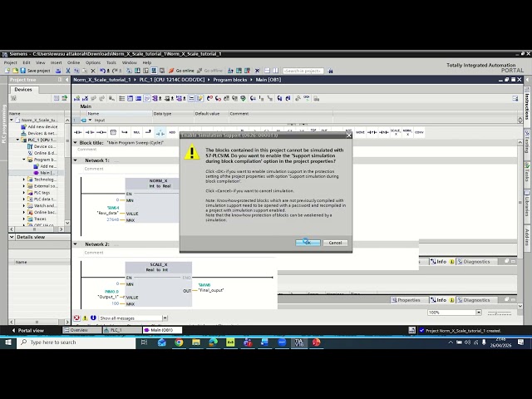Click the New project icon in toolbar
Image resolution: width=532 pixels, height=399 pixels.
7,71
